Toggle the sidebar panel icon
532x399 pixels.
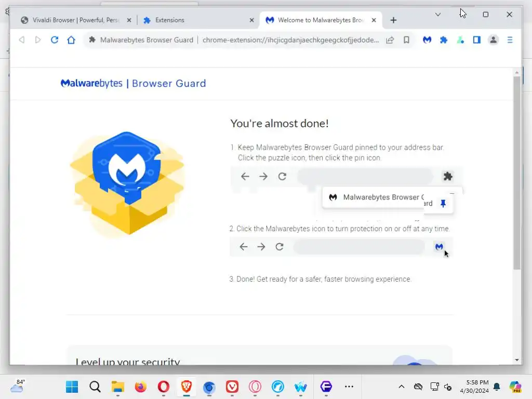tap(477, 40)
